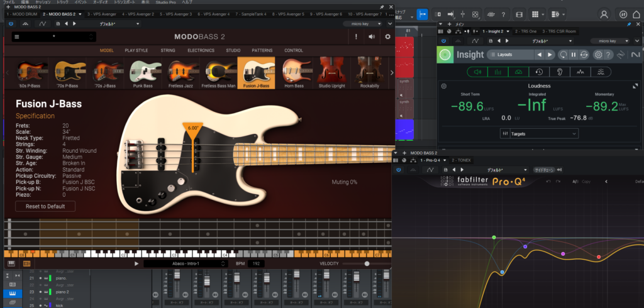Select the 2 - TR5 One plugin slot
This screenshot has height=308, width=644.
[526, 31]
